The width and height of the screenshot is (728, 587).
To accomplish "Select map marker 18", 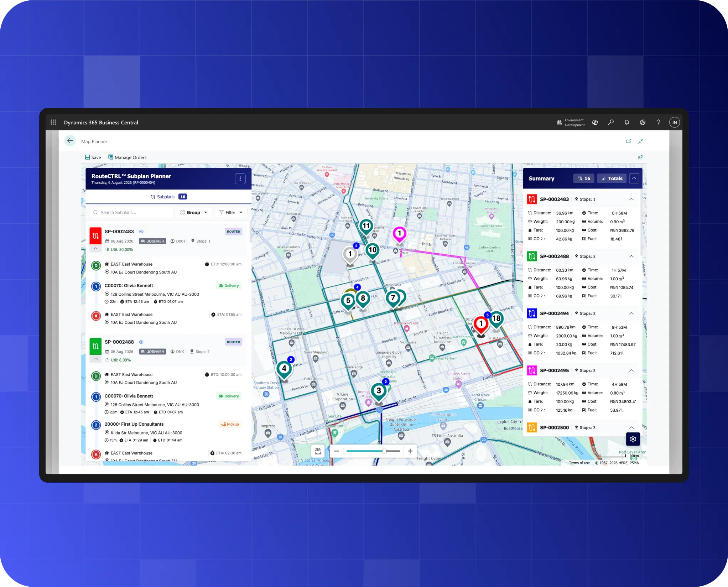I will coord(496,320).
